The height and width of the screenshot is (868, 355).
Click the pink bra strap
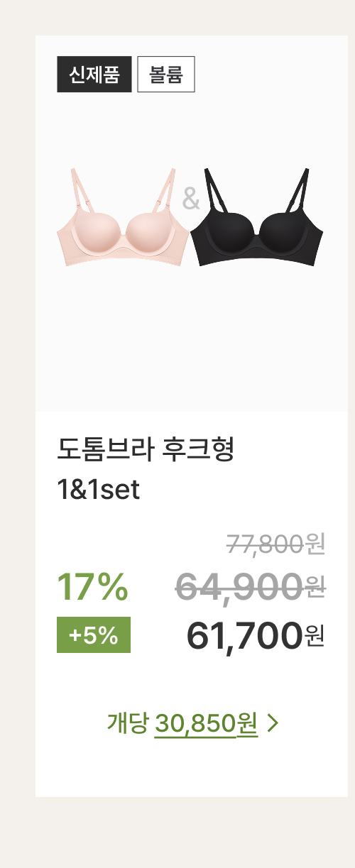80,192
